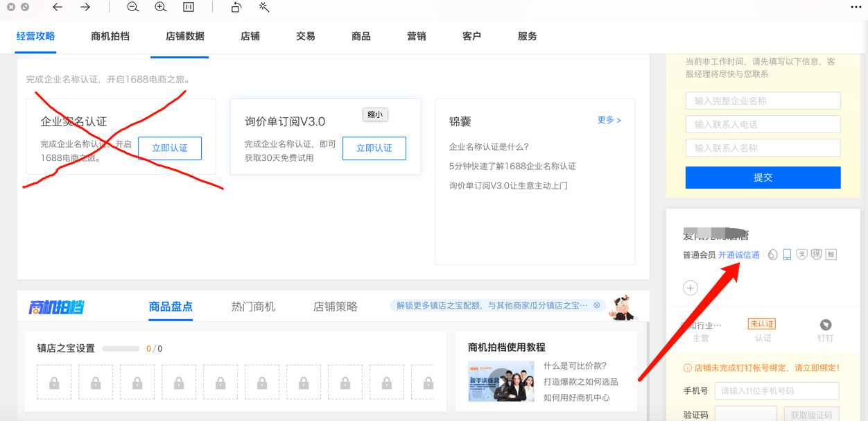Select the 热门商机 tab

point(253,307)
